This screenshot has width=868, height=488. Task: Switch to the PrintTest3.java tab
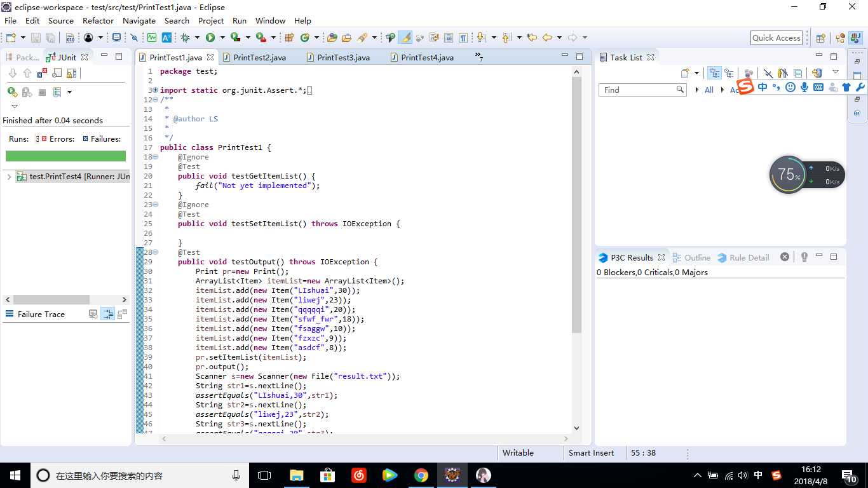pyautogui.click(x=343, y=57)
